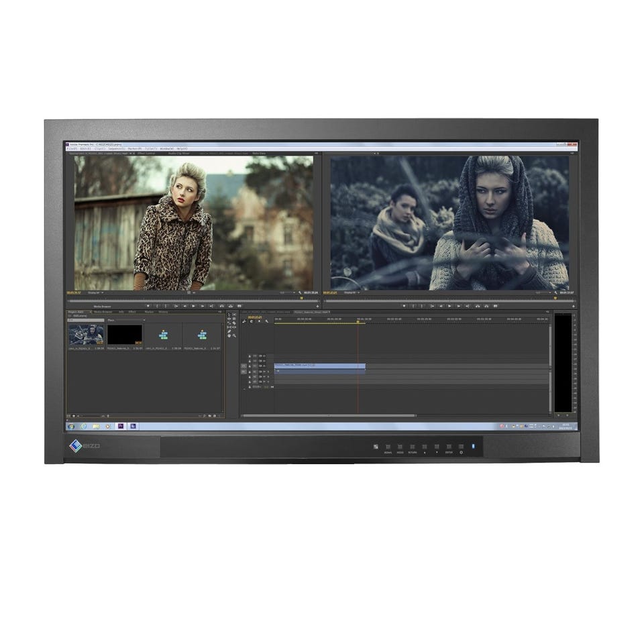
Task: Toggle lock on track V1
Action: [x=250, y=366]
